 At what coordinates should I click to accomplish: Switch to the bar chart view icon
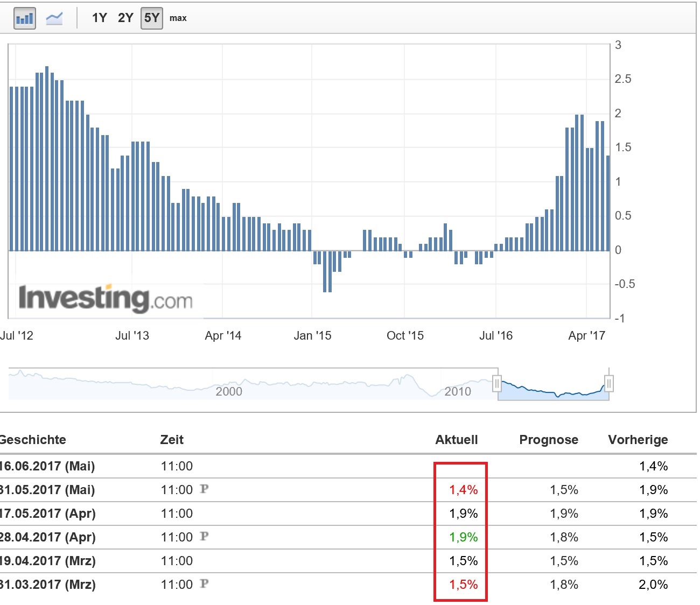[25, 19]
